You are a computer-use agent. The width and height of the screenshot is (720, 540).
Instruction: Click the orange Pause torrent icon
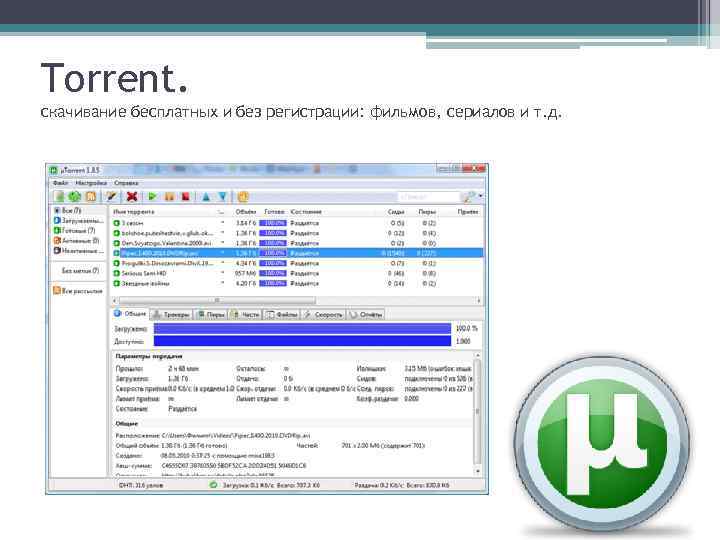click(x=169, y=197)
